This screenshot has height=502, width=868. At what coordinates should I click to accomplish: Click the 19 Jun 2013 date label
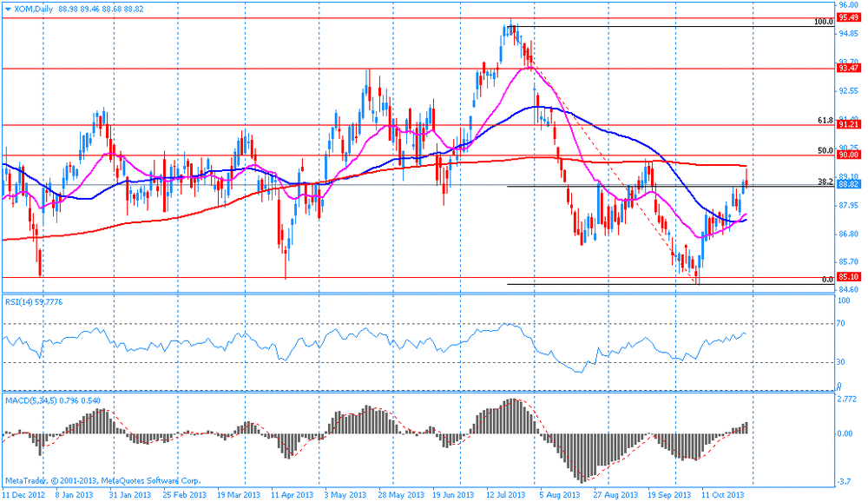pos(453,495)
